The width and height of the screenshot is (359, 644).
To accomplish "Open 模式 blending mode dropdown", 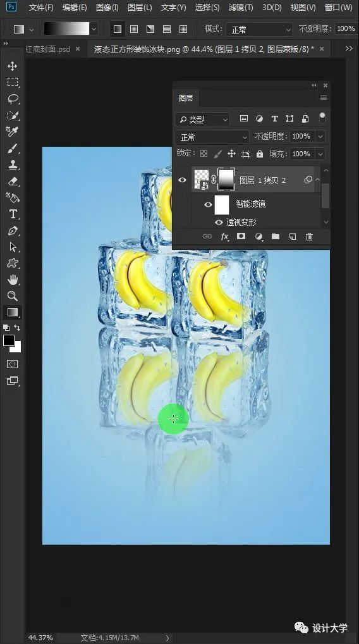I will click(x=259, y=30).
